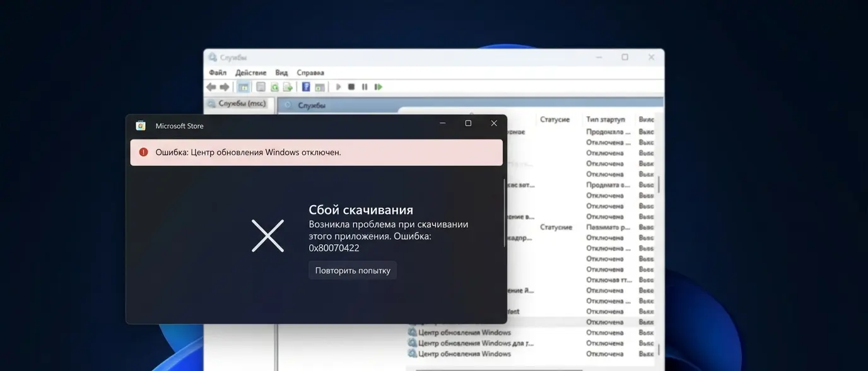Stop the service with the stop icon
This screenshot has height=371, width=868.
click(x=351, y=87)
